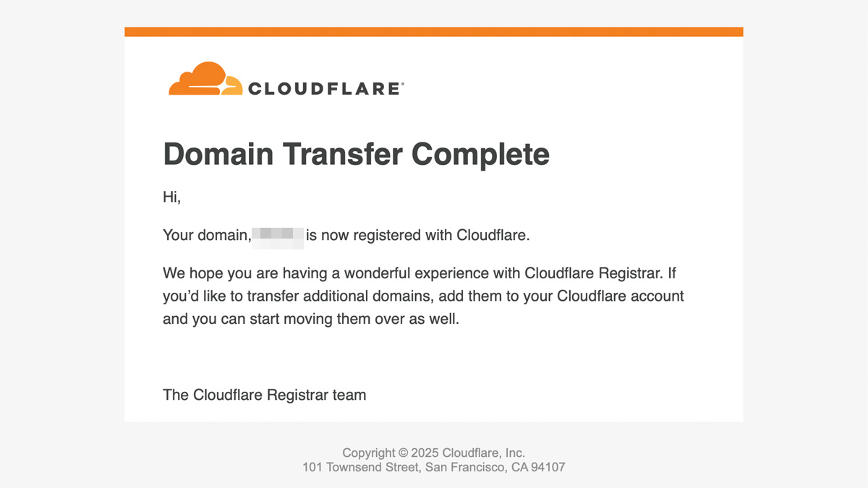Click 'start moving them over as well' line
868x488 pixels.
point(359,319)
